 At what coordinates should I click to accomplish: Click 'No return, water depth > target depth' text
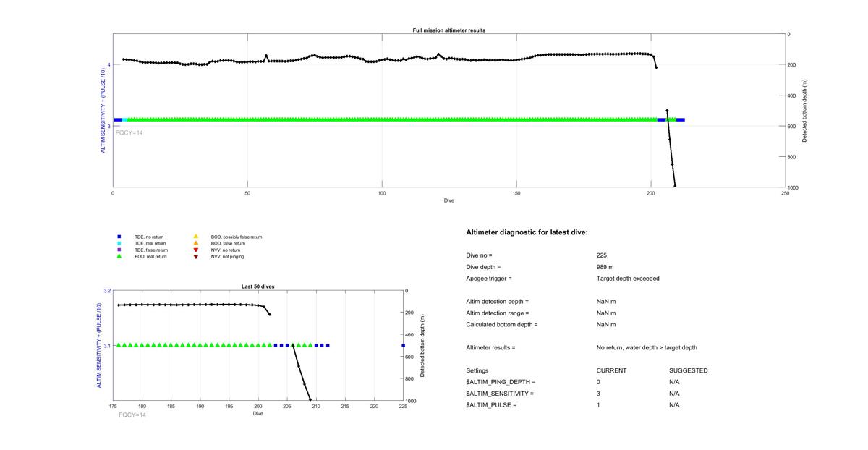(647, 348)
